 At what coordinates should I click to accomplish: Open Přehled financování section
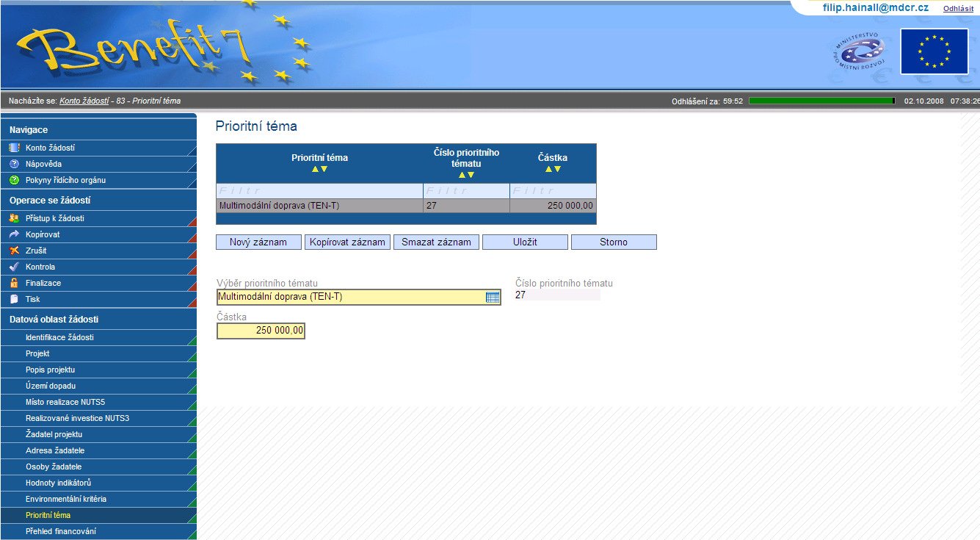tap(98, 531)
